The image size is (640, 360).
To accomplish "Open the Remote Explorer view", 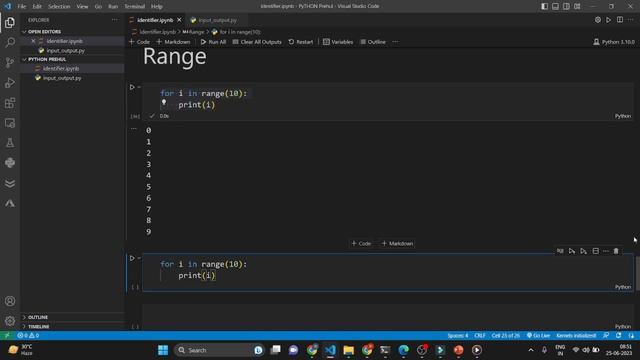I will pyautogui.click(x=10, y=123).
